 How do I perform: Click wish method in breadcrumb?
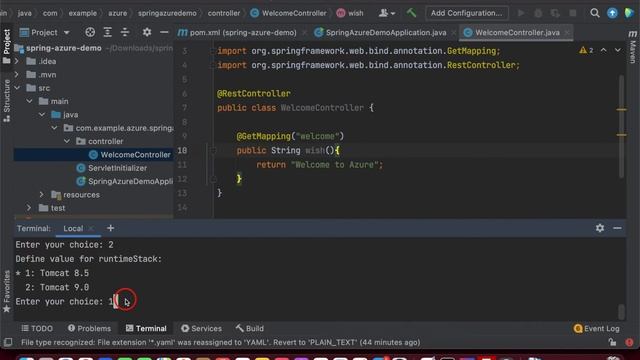tap(350, 13)
